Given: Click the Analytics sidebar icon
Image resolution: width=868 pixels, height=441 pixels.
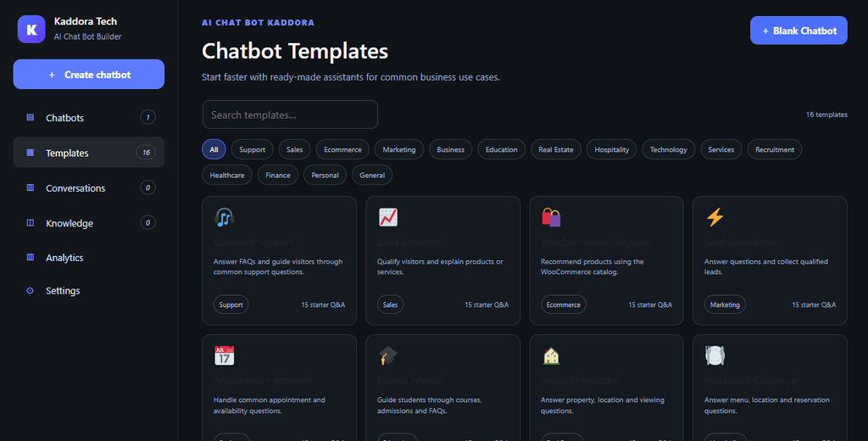Looking at the screenshot, I should point(31,257).
